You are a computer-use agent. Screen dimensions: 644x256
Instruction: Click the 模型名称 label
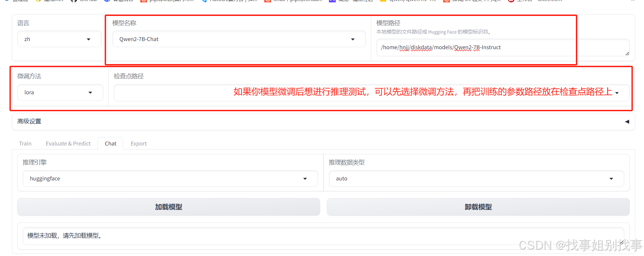(x=124, y=23)
